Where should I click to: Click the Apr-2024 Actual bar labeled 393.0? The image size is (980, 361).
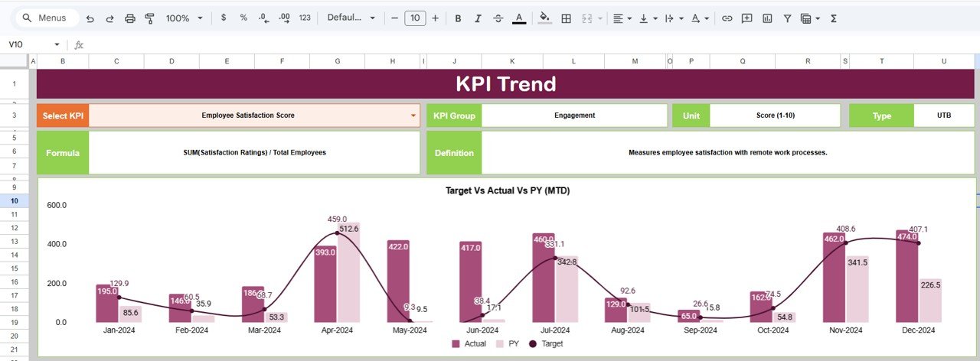pos(325,284)
